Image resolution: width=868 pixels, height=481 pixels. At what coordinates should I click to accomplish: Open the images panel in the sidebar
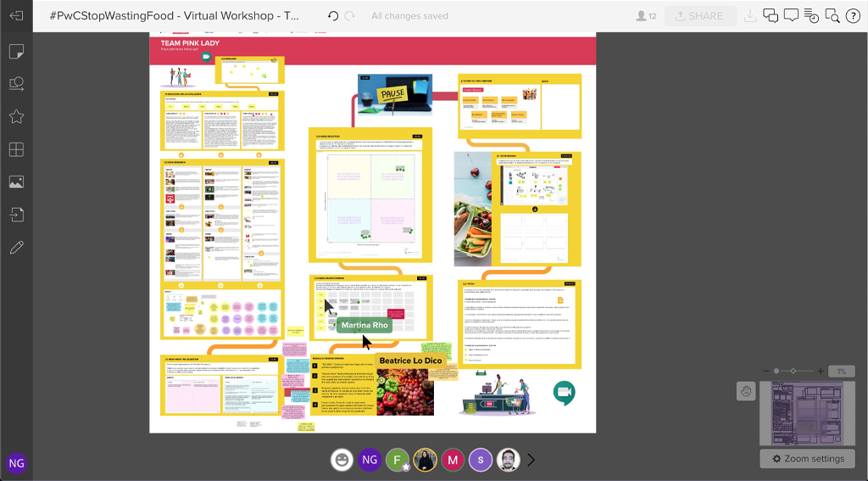tap(16, 182)
